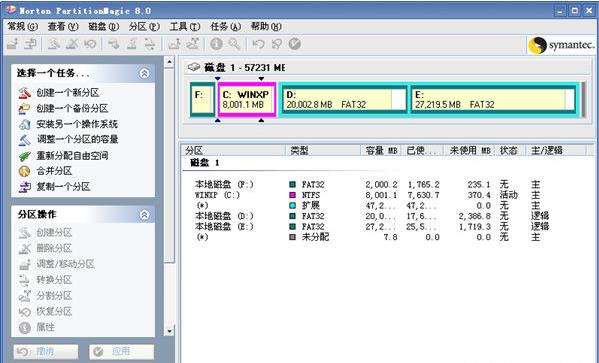Viewport: 599px width, 363px height.
Task: Open the 分区(P) menu
Action: tap(144, 26)
